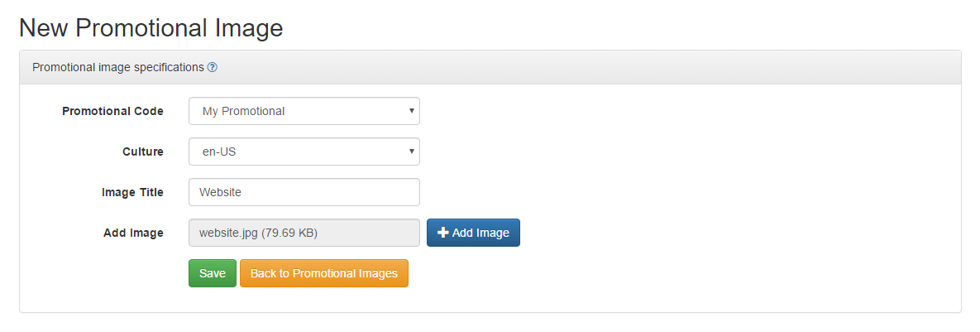Viewport: 980px width, 332px height.
Task: Go back to Promotional Images
Action: [x=323, y=273]
